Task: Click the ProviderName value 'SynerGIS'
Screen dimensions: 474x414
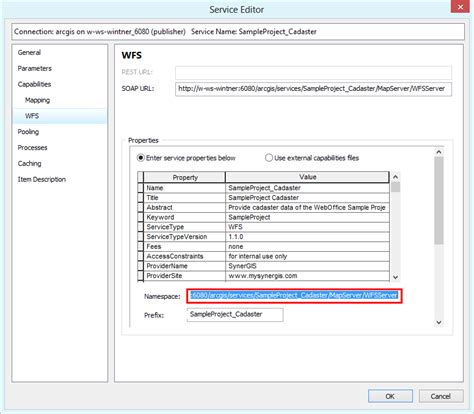Action: pyautogui.click(x=307, y=266)
